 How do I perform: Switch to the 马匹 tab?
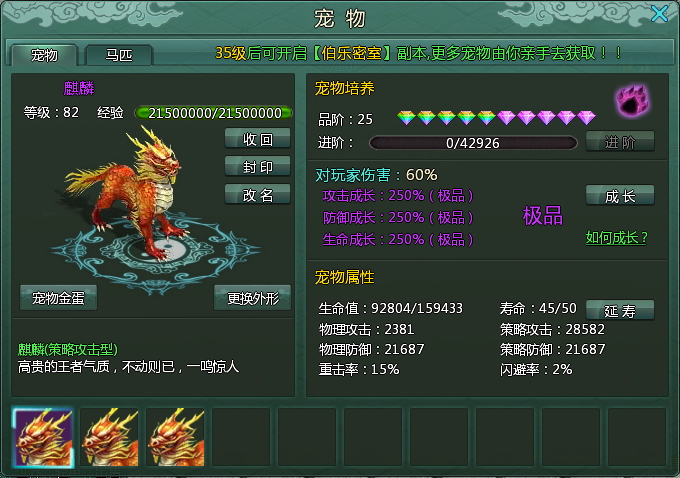[119, 55]
